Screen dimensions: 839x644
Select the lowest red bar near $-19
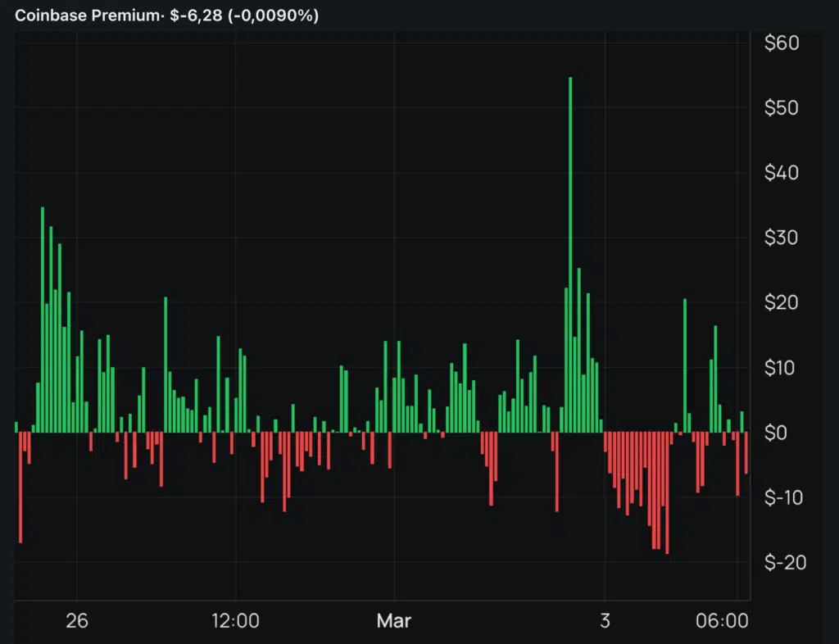(x=667, y=492)
